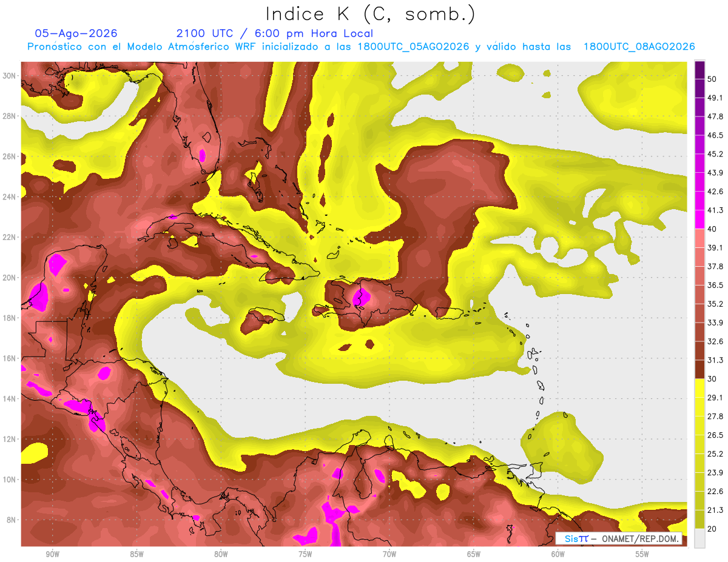The image size is (728, 562).
Task: Click the colorbar value "21.3"
Action: click(x=716, y=510)
